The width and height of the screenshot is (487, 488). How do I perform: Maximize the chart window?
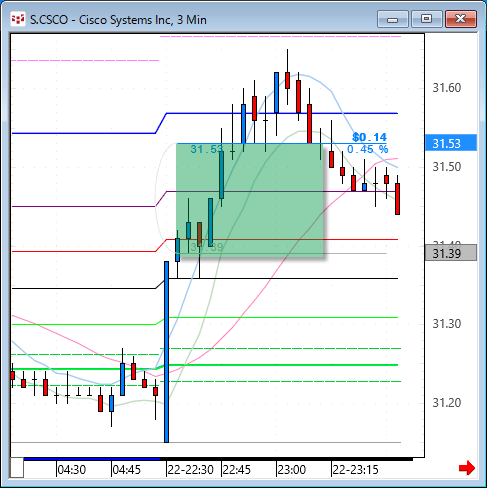(x=426, y=19)
